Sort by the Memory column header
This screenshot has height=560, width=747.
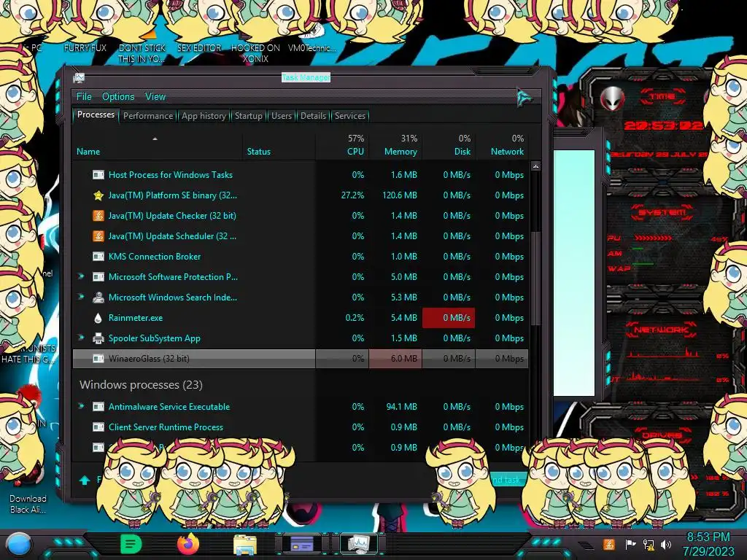(395, 145)
